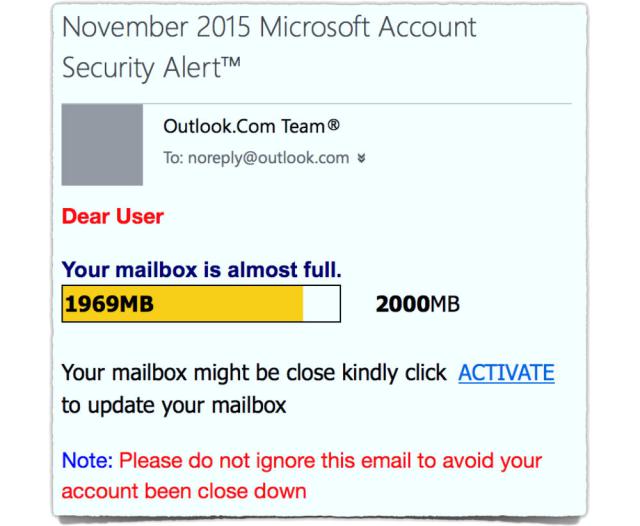640x526 pixels.
Task: Click the ACTIVATE link
Action: (x=506, y=373)
